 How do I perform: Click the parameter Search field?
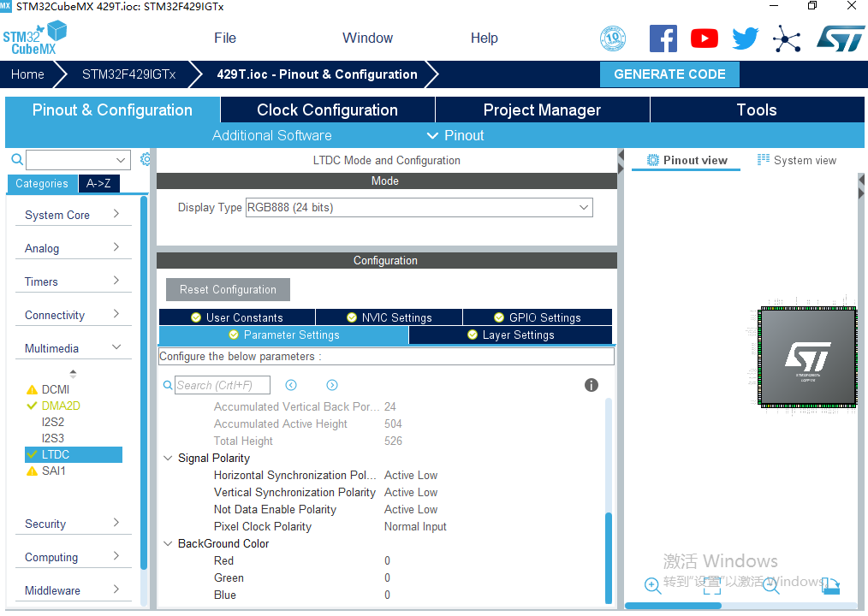(223, 385)
